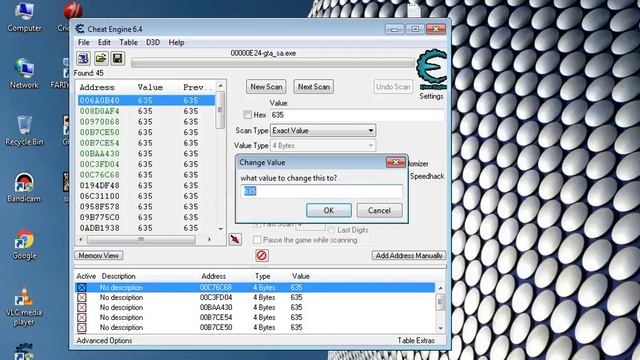Click the scan progress bar

tap(273, 63)
